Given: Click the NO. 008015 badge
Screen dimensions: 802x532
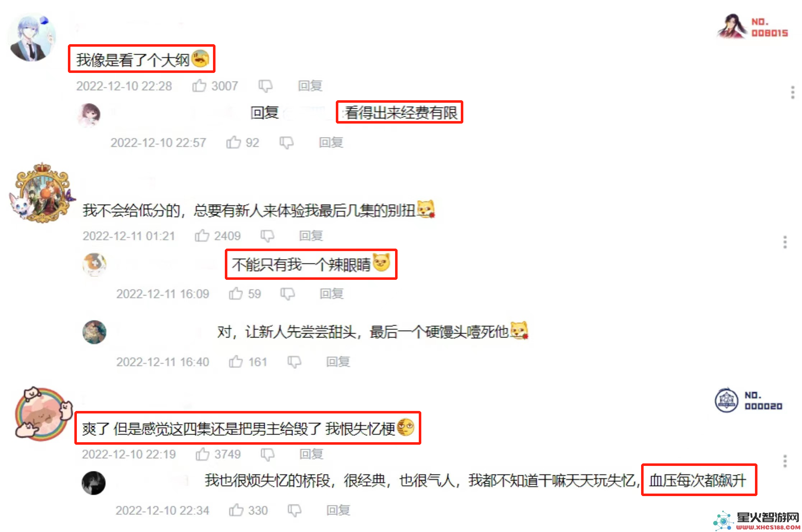Looking at the screenshot, I should click(x=752, y=27).
